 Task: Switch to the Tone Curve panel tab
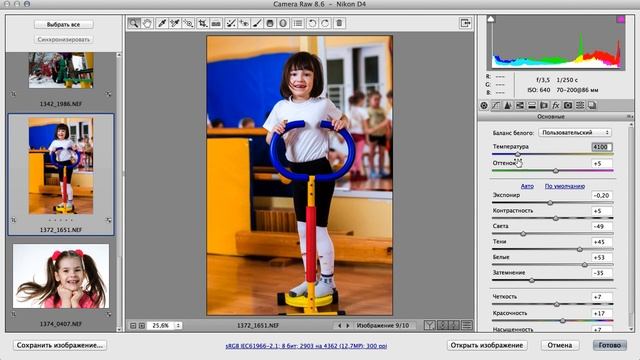[496, 105]
